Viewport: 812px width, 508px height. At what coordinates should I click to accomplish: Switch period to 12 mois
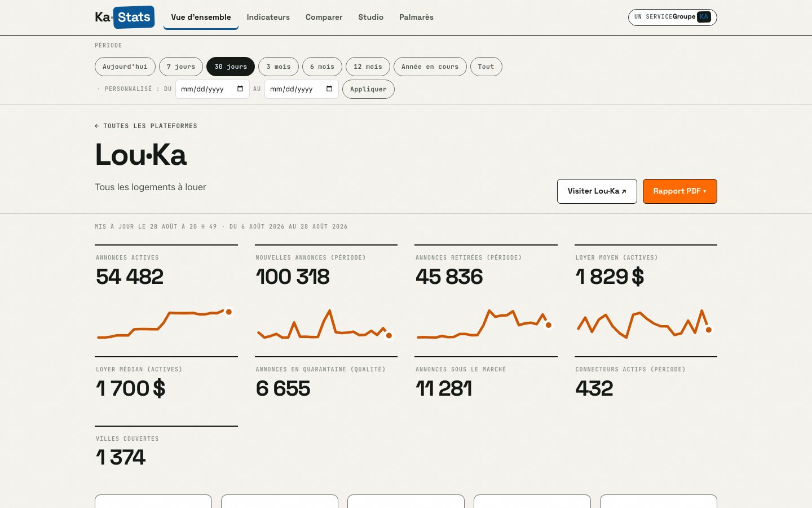pyautogui.click(x=368, y=67)
